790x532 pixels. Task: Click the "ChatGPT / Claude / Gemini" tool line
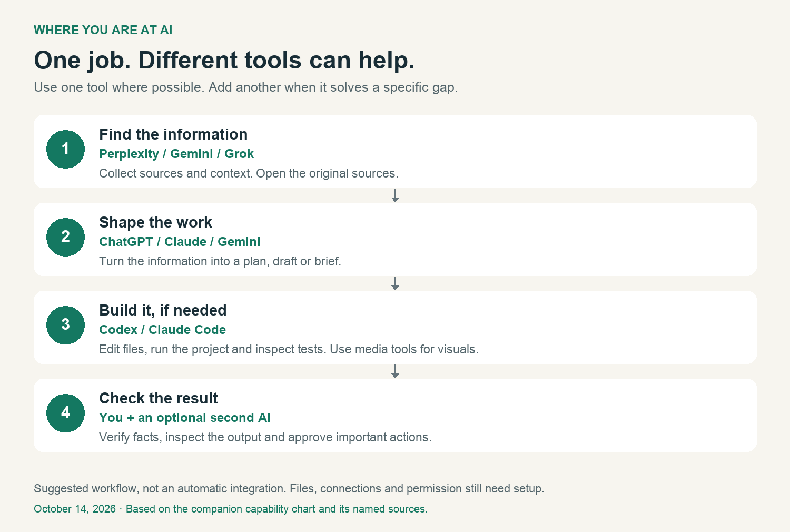click(180, 242)
